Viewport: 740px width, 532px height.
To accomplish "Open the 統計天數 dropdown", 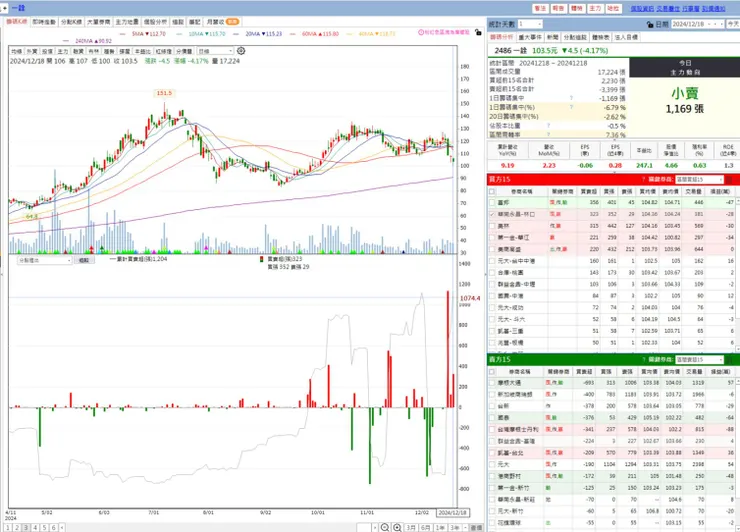I will [530, 24].
